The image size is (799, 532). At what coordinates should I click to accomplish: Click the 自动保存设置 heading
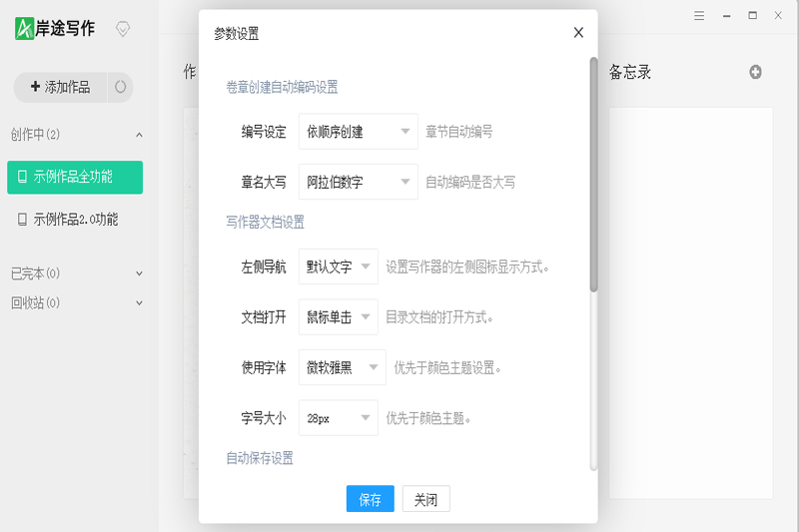pos(260,458)
